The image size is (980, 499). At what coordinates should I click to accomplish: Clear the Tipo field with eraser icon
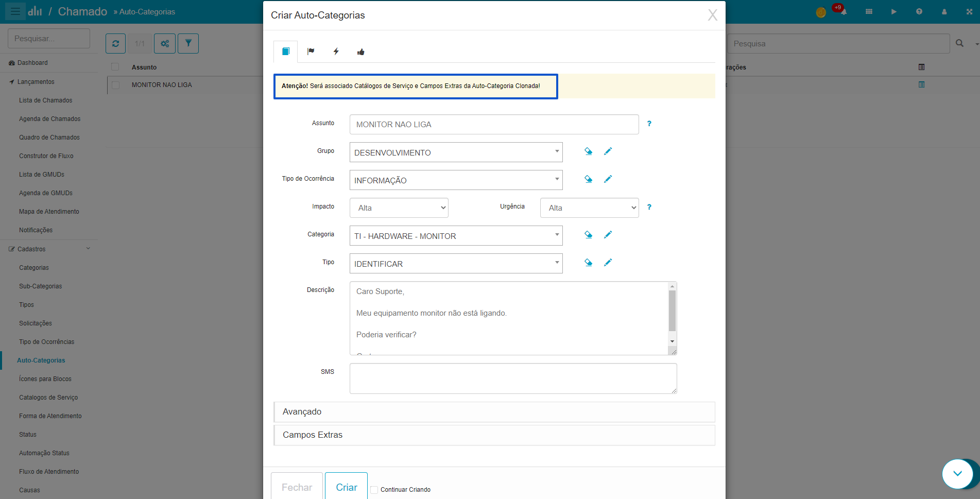pyautogui.click(x=588, y=263)
